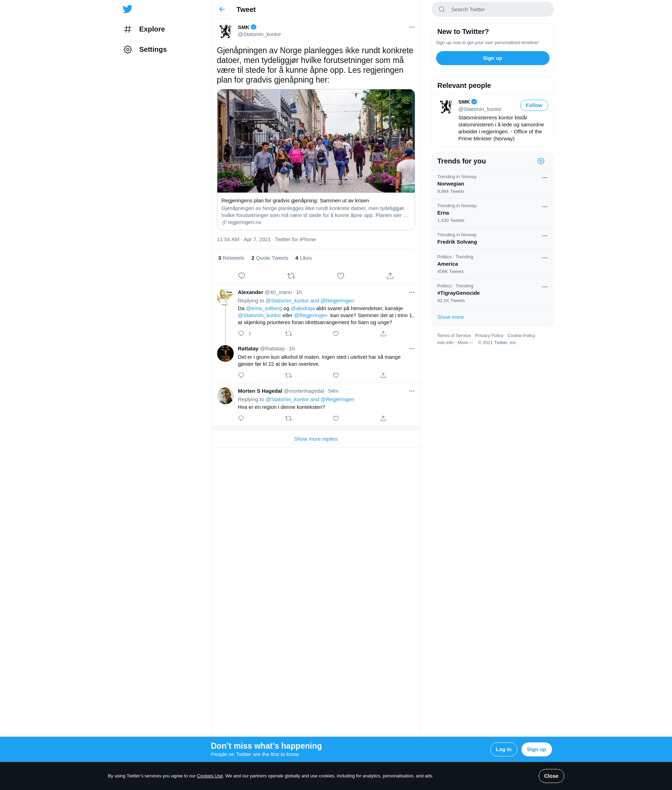
Task: Like Morten S Hagedal's reply
Action: pyautogui.click(x=336, y=418)
